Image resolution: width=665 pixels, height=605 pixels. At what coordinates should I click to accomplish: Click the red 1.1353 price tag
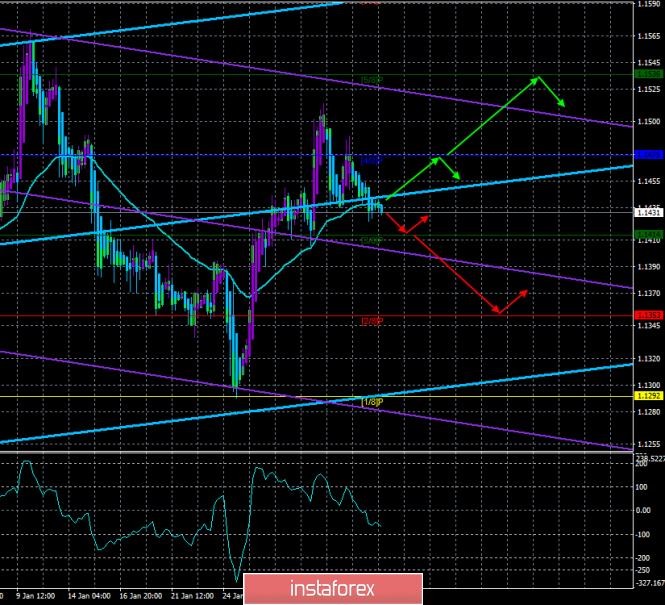[649, 315]
